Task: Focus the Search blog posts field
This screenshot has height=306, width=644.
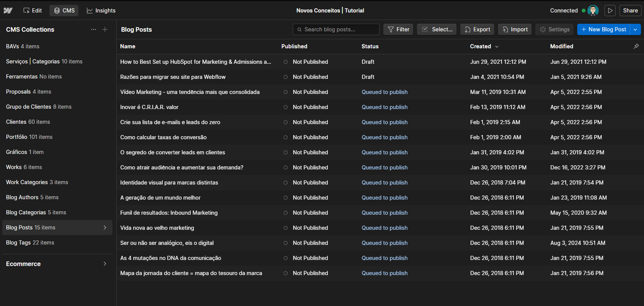Action: (x=336, y=29)
